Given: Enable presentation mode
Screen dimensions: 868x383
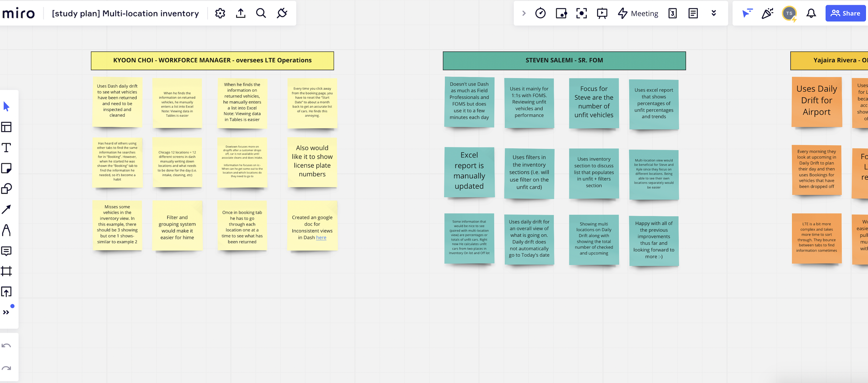Looking at the screenshot, I should pyautogui.click(x=602, y=14).
